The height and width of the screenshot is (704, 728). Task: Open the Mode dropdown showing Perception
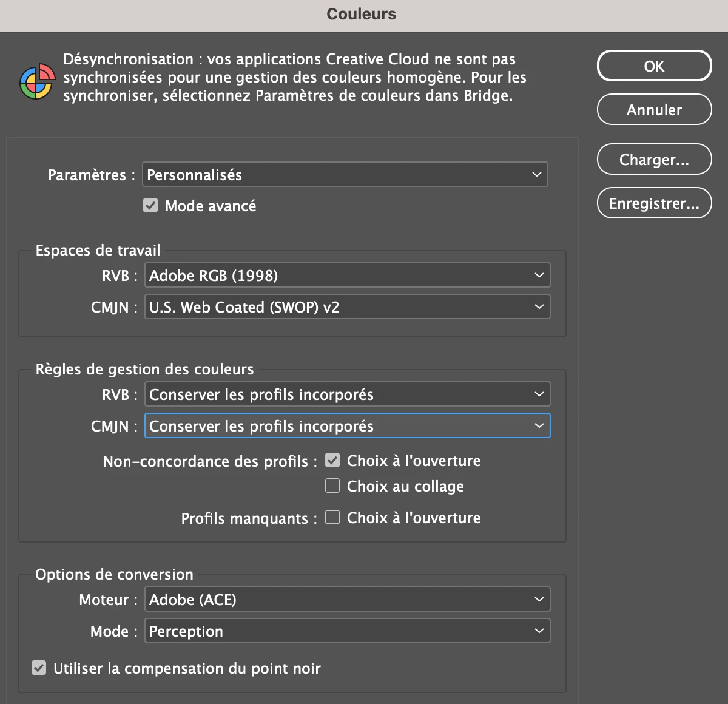click(x=348, y=631)
